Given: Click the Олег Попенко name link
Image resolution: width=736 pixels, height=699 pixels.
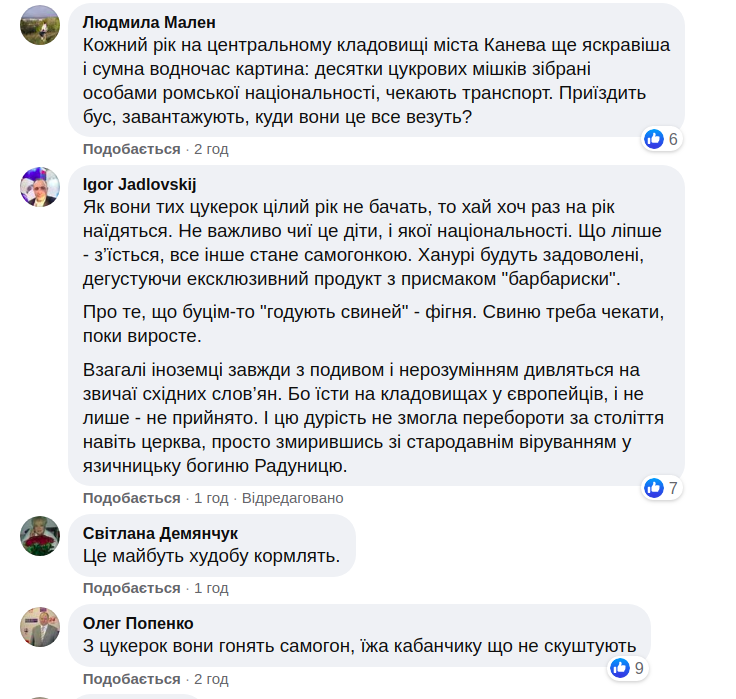Looking at the screenshot, I should (x=138, y=623).
